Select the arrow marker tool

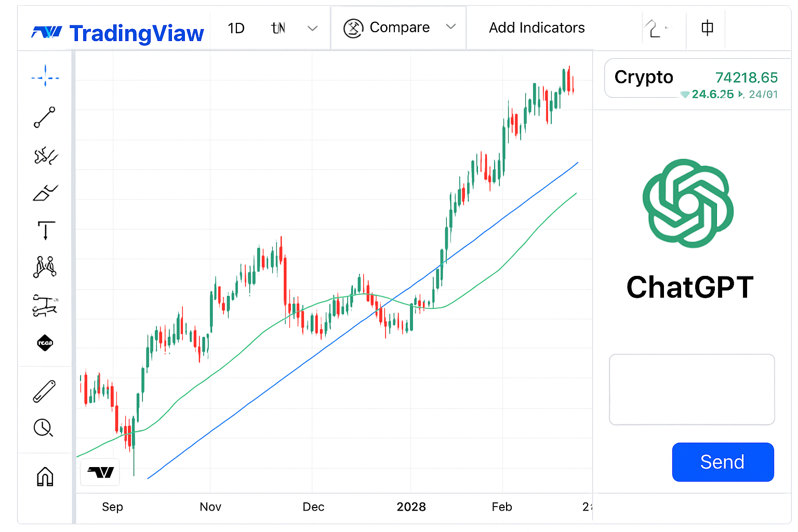45,230
